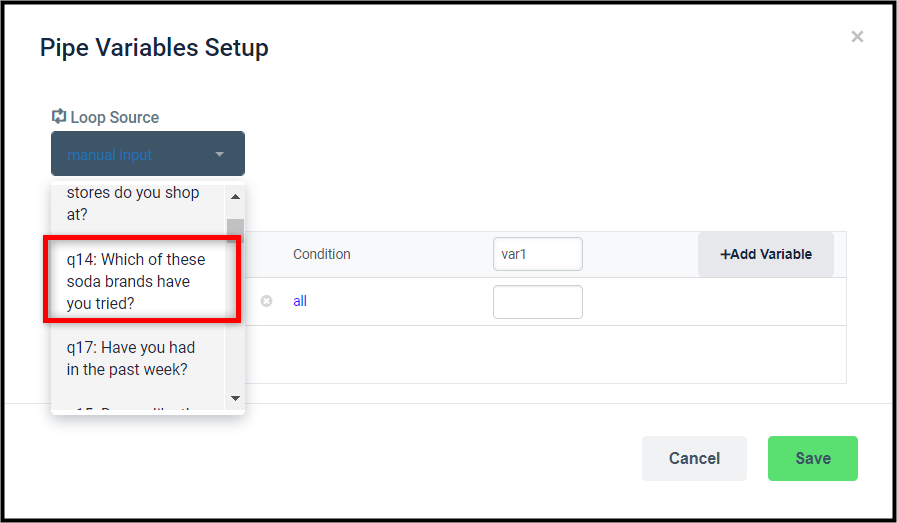The image size is (897, 523).
Task: Save the pipe variables setup
Action: [812, 458]
